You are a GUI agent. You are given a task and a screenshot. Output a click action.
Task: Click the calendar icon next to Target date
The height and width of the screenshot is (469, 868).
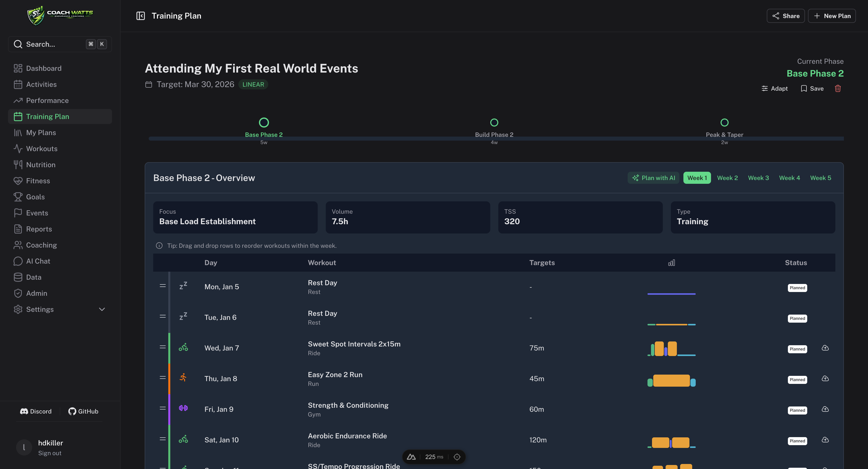pyautogui.click(x=149, y=85)
